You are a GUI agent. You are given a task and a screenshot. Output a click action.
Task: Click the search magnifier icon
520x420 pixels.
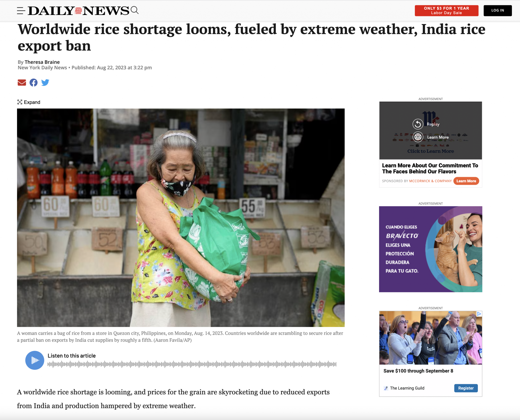click(x=135, y=10)
